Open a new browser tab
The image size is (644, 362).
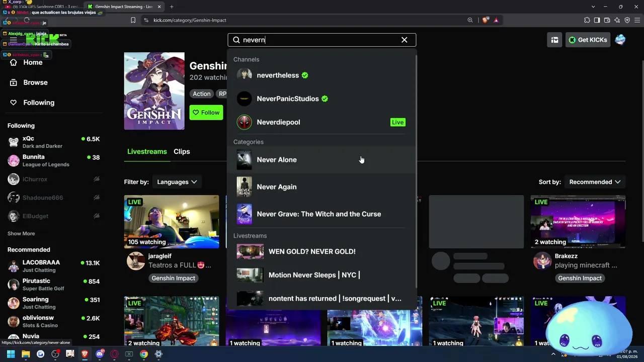point(172,7)
